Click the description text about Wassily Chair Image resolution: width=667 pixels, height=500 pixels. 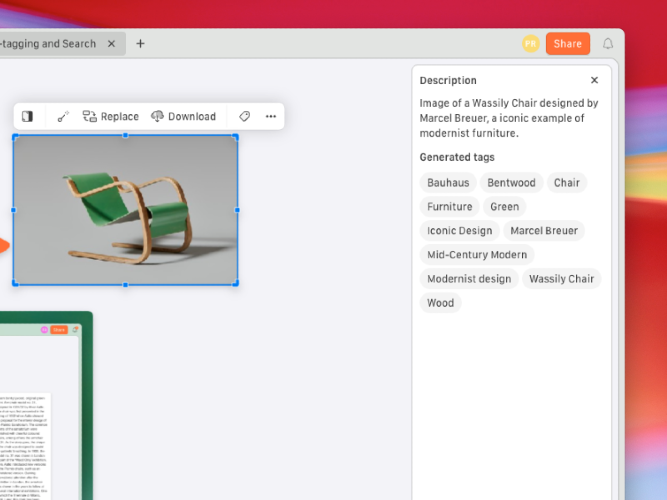(x=509, y=118)
